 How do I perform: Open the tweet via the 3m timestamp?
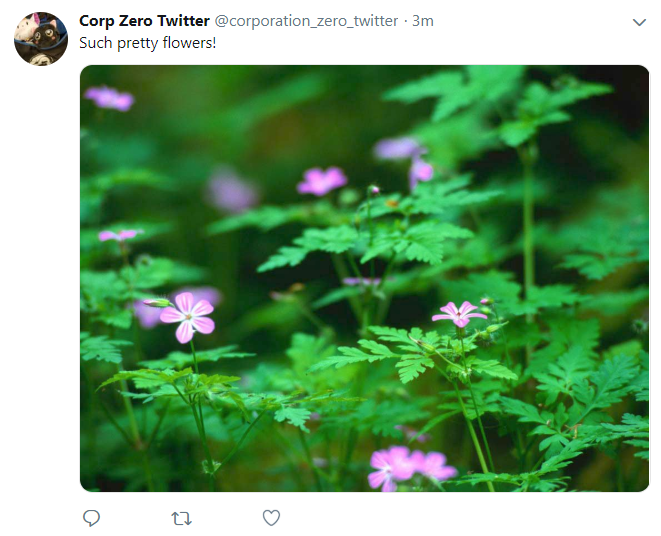point(423,21)
